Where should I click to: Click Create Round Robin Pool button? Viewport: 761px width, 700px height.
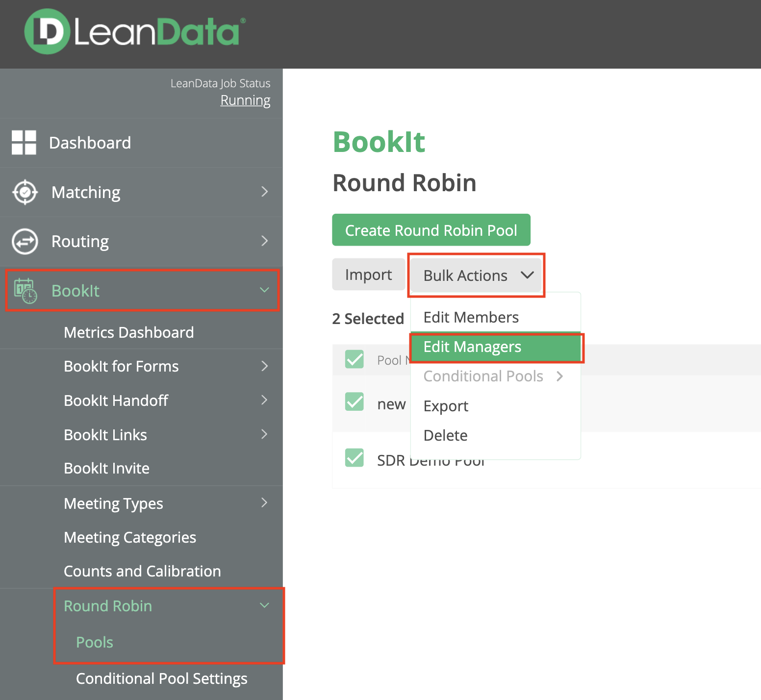(431, 230)
